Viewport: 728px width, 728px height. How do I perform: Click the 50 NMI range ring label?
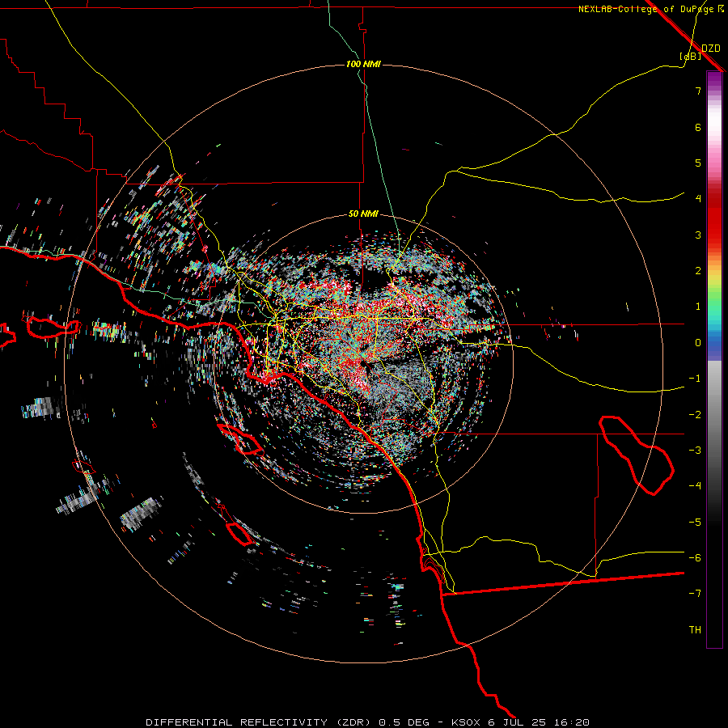(363, 214)
